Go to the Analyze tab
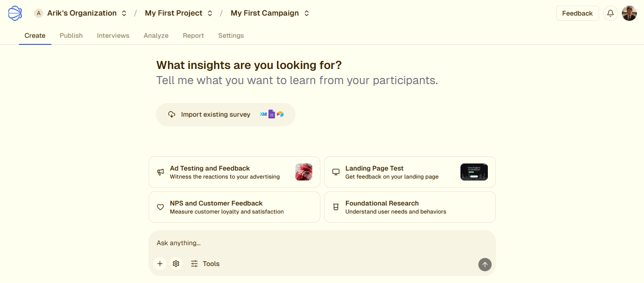 coord(156,35)
